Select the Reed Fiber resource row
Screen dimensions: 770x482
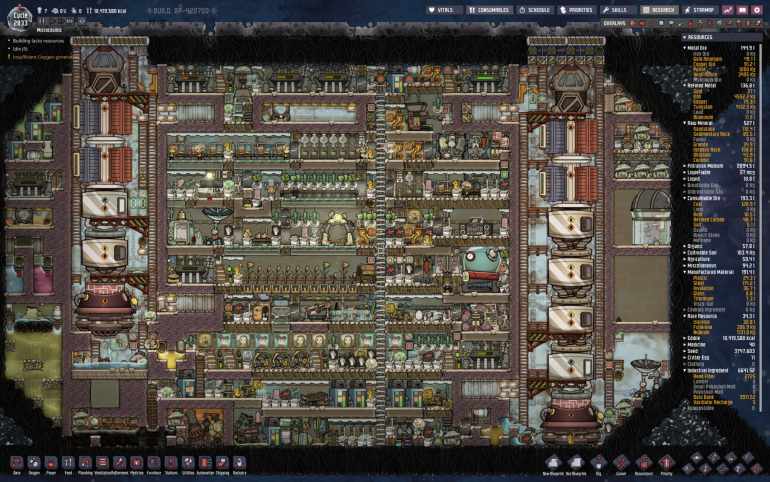pos(724,376)
